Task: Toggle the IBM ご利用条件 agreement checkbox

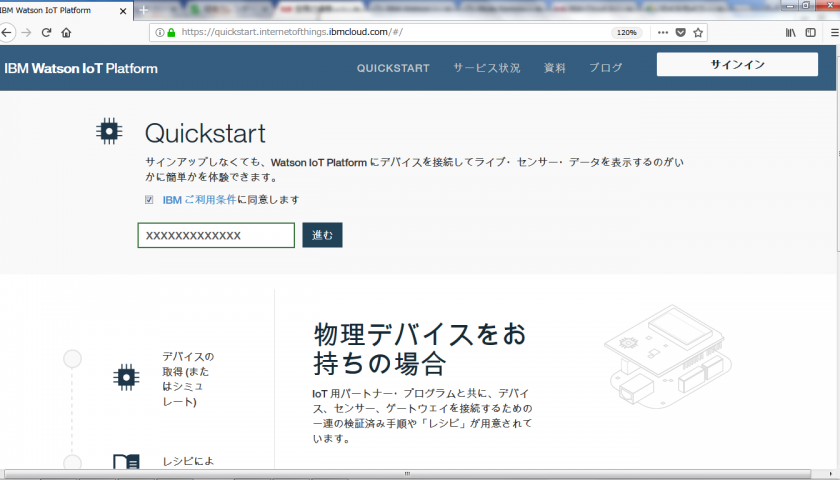Action: 150,200
